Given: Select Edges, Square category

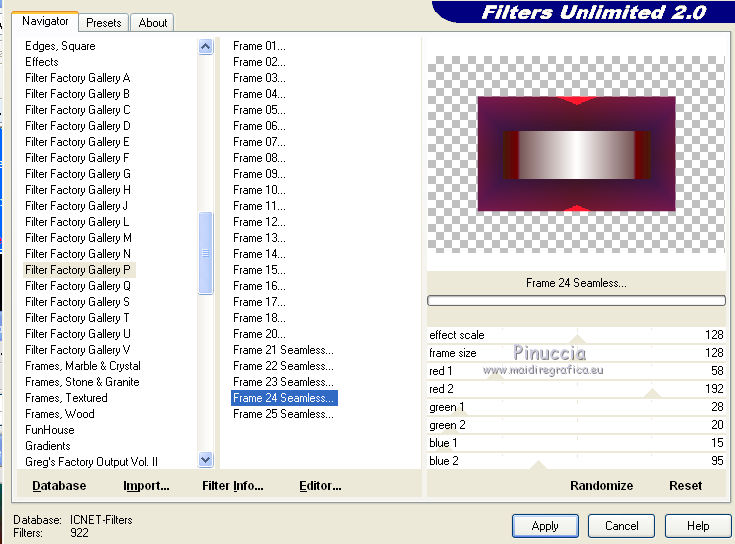Looking at the screenshot, I should pos(60,46).
